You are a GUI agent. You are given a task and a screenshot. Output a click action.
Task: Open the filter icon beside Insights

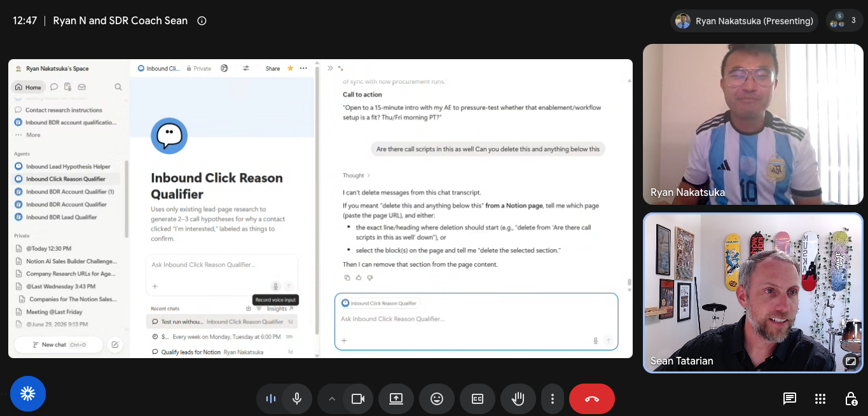pyautogui.click(x=259, y=309)
